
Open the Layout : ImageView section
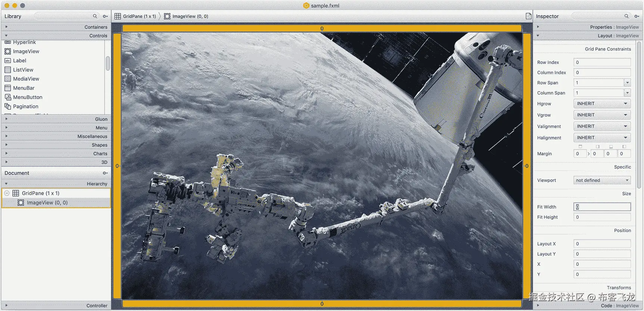pos(588,36)
